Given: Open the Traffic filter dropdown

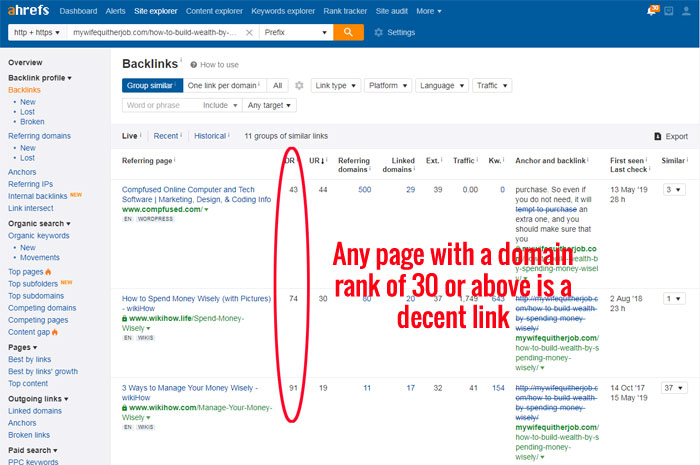Looking at the screenshot, I should tap(492, 85).
